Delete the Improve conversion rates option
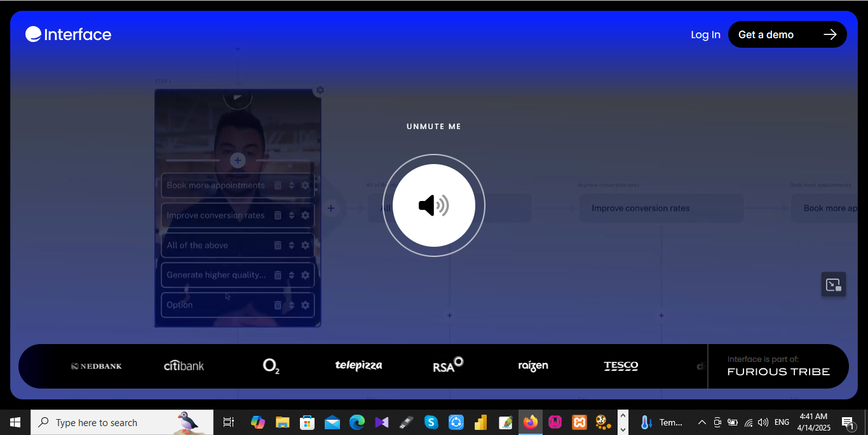The width and height of the screenshot is (868, 435). pos(278,216)
